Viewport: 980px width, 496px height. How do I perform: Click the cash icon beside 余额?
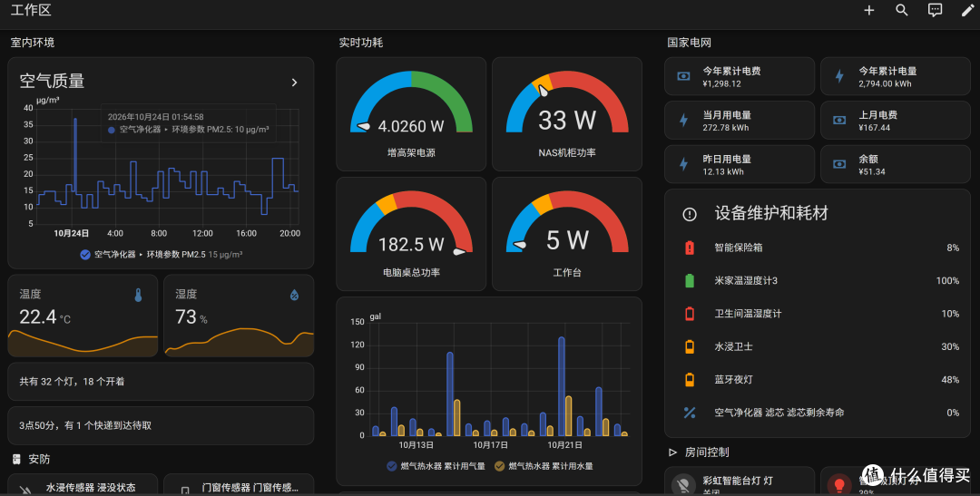pos(839,164)
